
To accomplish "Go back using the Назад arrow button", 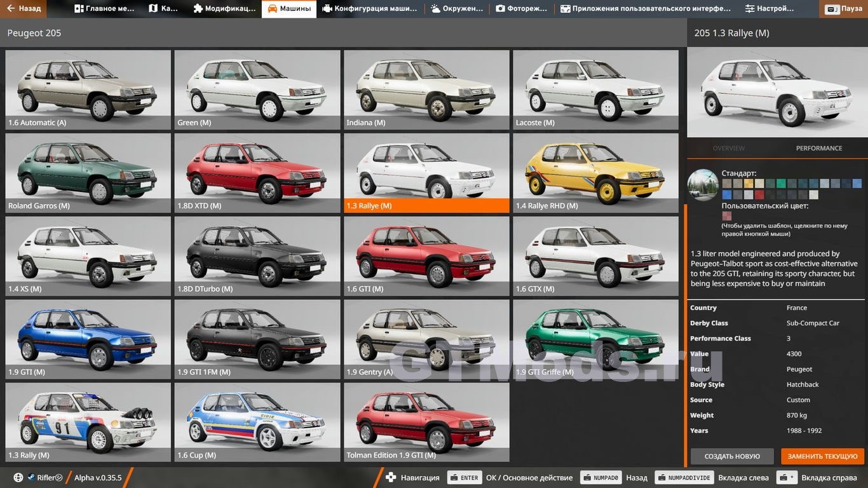I will tap(24, 9).
